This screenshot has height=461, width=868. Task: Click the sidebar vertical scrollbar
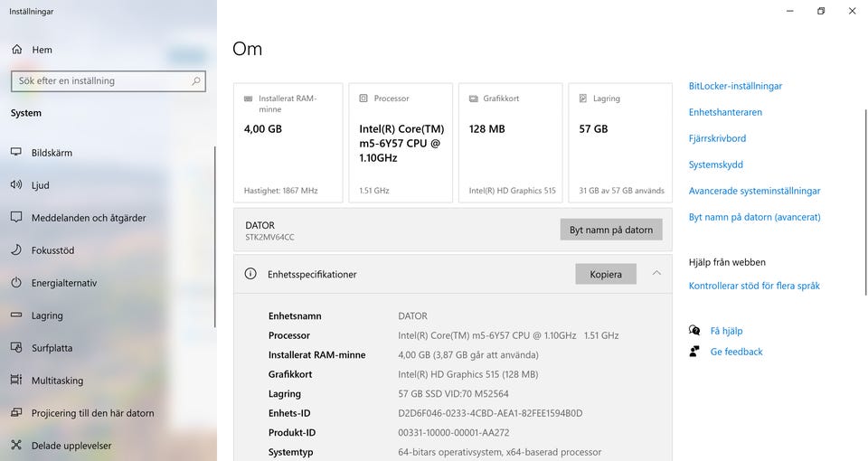(214, 235)
